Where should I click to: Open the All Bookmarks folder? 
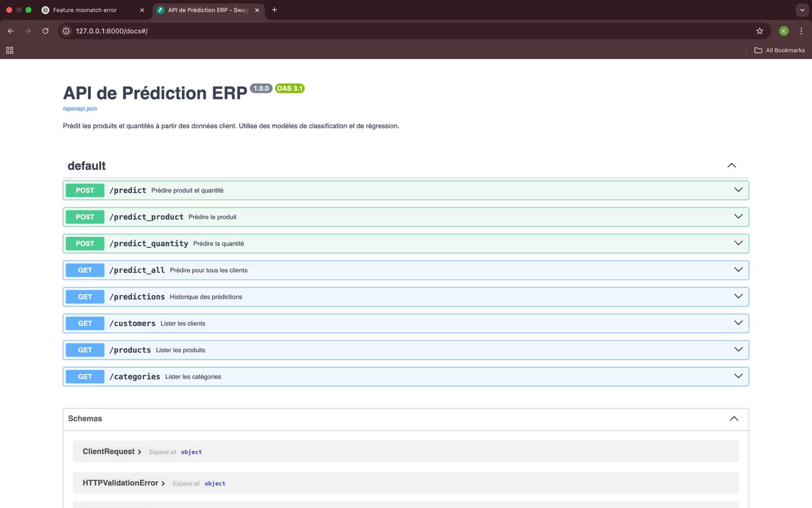pos(780,50)
